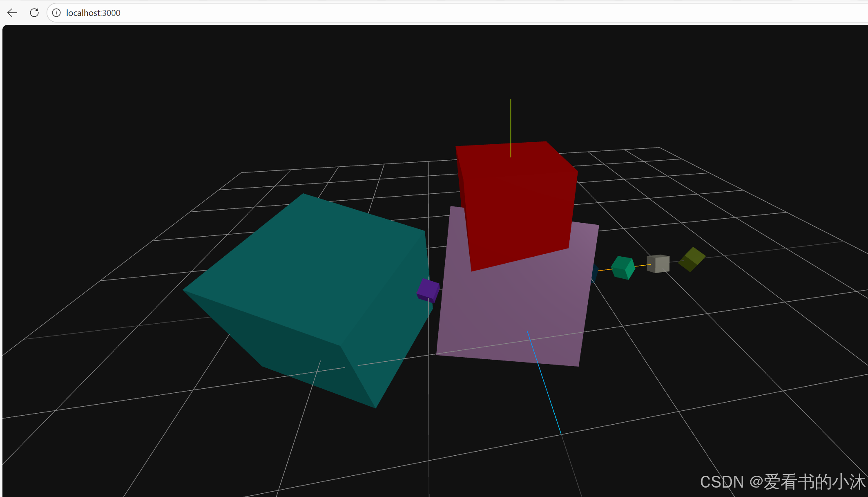The image size is (868, 497).
Task: Click the grid's center vertical line
Action: pyautogui.click(x=428, y=409)
